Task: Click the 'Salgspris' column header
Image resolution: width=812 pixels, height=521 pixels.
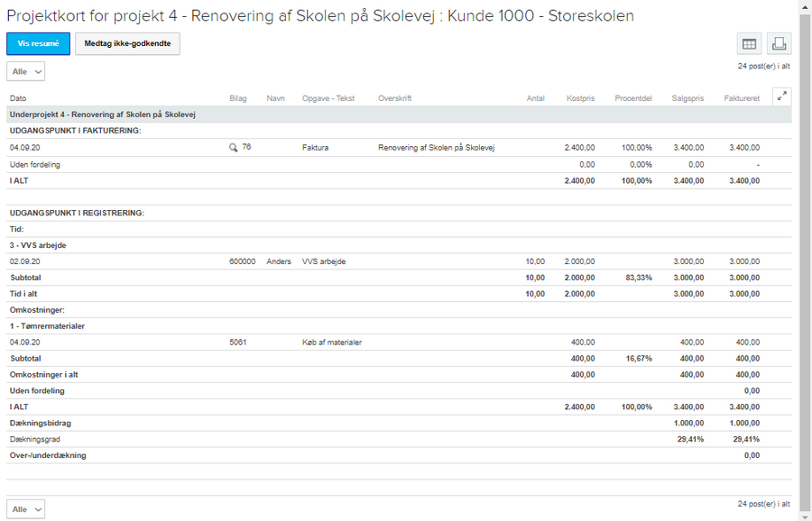Action: click(x=687, y=98)
